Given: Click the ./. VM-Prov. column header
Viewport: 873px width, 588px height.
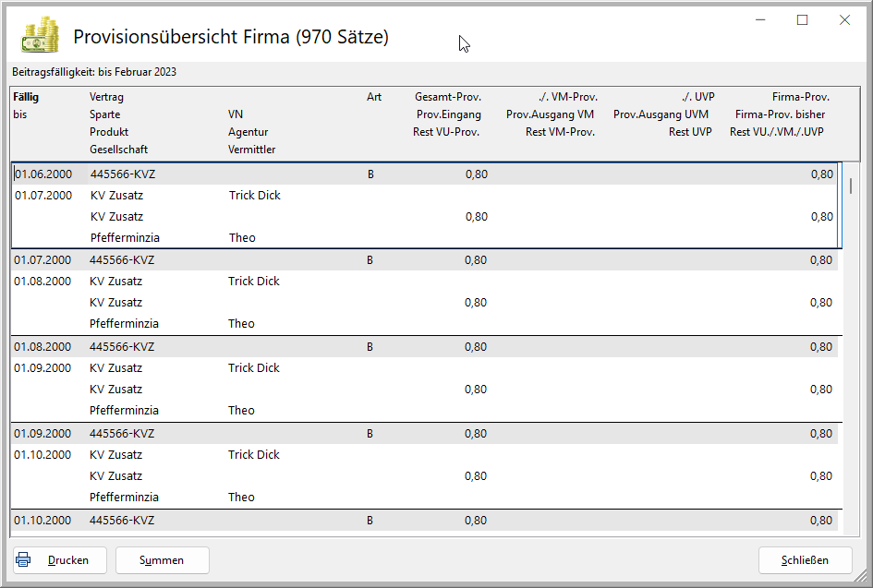Looking at the screenshot, I should 567,97.
